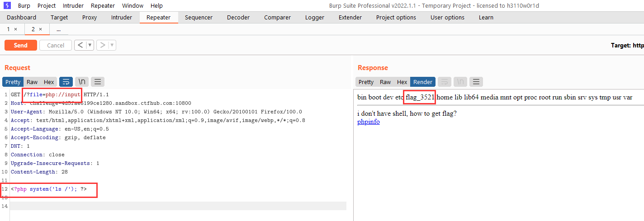
Task: Select Render view in Response panel
Action: (x=423, y=82)
